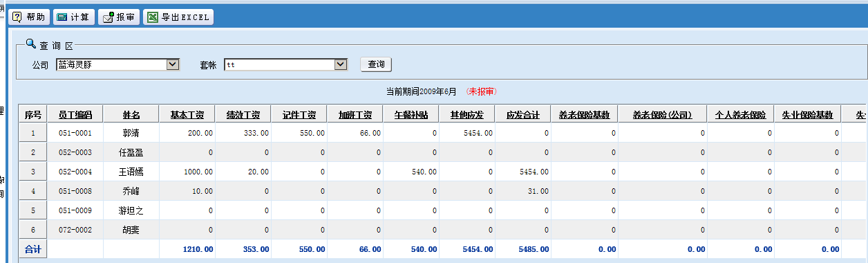Click employee name 任盈盈

(131, 152)
